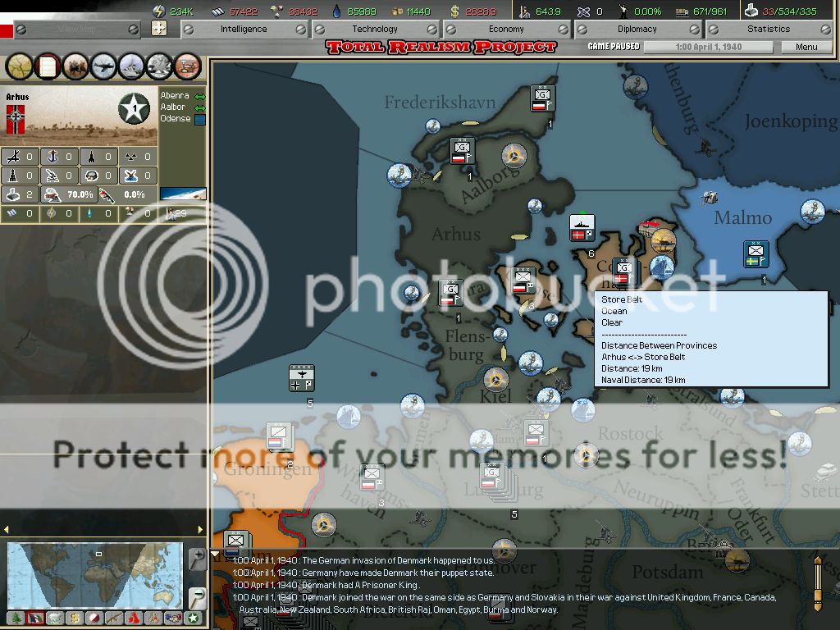Click the Menu button
Screen dimensions: 840x630
(x=806, y=47)
